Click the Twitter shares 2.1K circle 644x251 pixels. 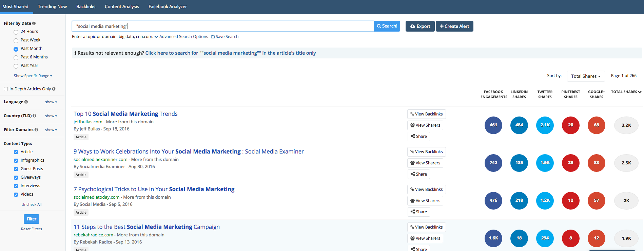pos(545,125)
